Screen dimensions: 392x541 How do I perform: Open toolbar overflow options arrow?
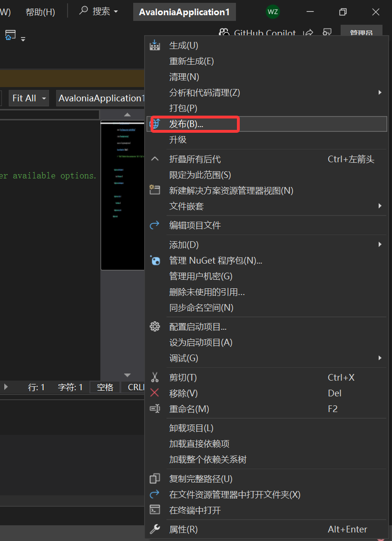(23, 39)
